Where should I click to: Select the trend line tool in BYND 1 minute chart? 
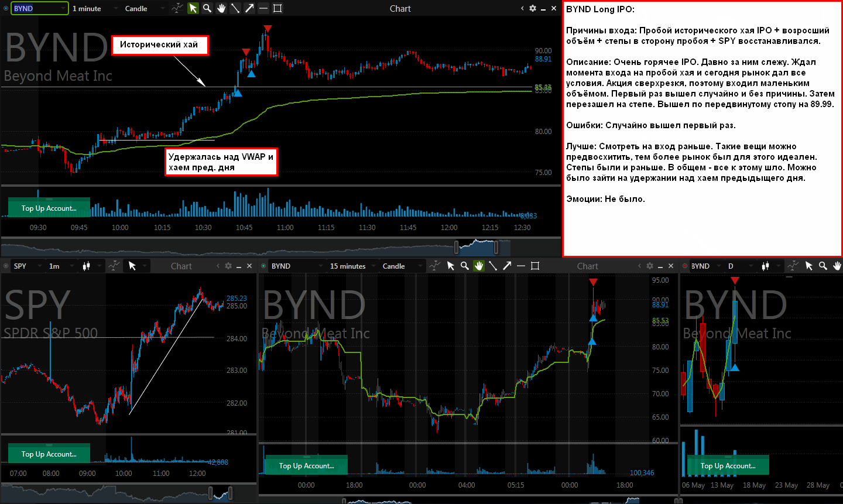235,8
